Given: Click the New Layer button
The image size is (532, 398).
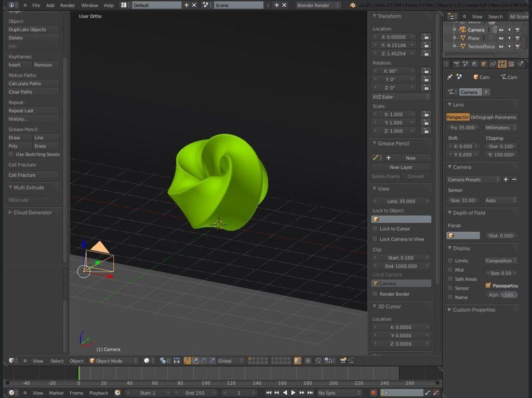Looking at the screenshot, I should coord(401,167).
